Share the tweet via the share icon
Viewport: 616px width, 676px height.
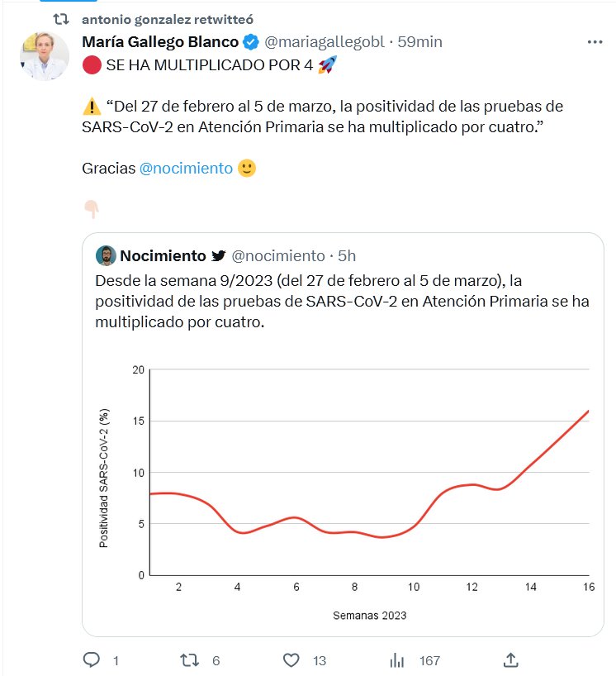[510, 659]
